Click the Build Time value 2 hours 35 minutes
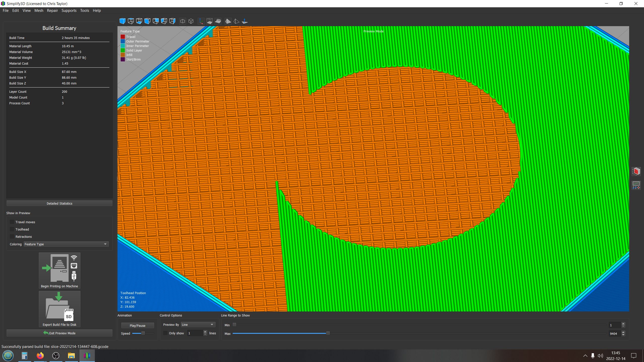The width and height of the screenshot is (644, 362). pyautogui.click(x=76, y=38)
